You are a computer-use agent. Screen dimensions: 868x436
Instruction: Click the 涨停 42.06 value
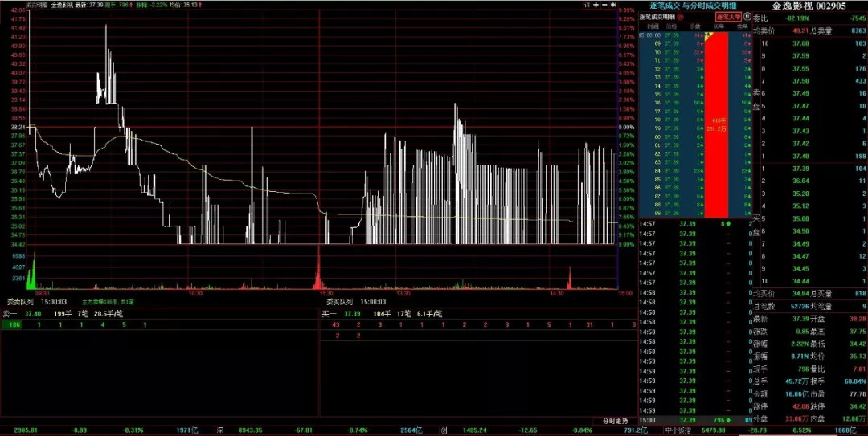click(x=801, y=406)
